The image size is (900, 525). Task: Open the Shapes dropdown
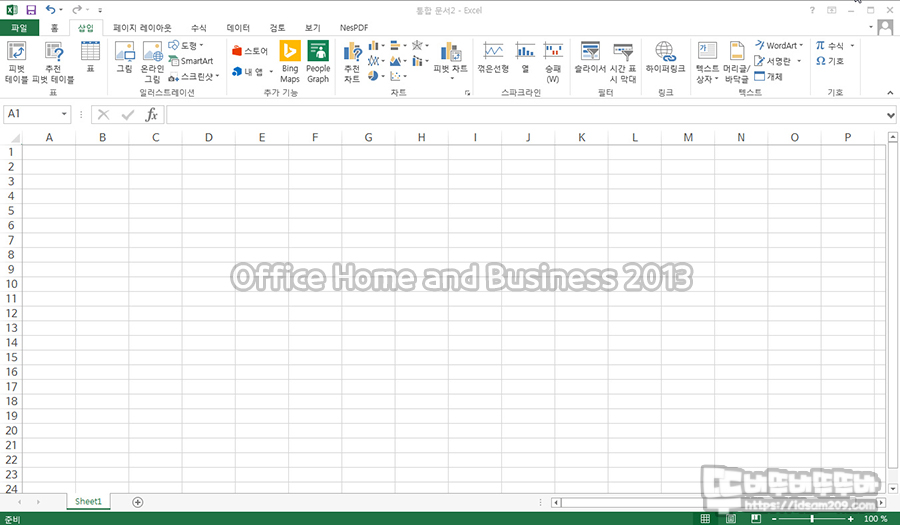point(185,45)
